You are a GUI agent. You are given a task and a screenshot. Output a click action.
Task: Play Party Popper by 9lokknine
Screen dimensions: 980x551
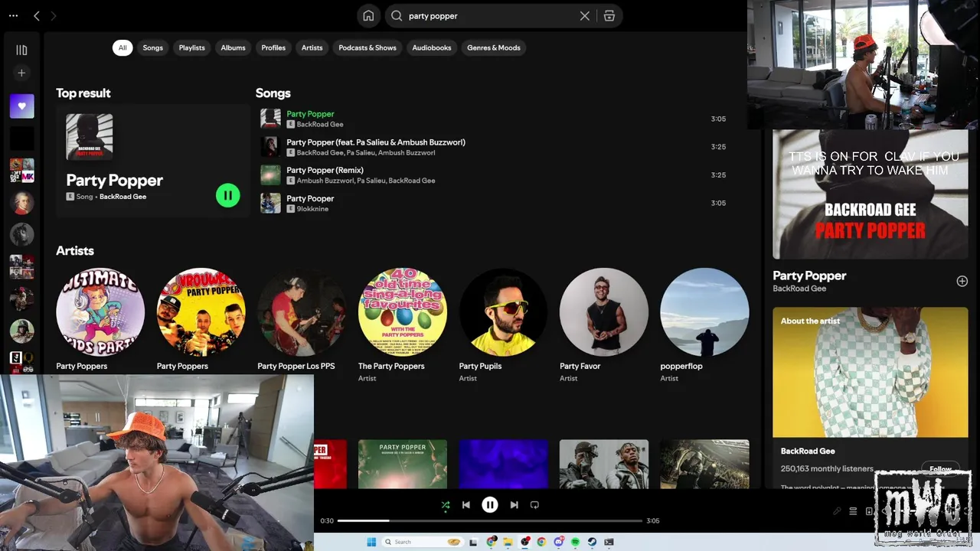[493, 203]
